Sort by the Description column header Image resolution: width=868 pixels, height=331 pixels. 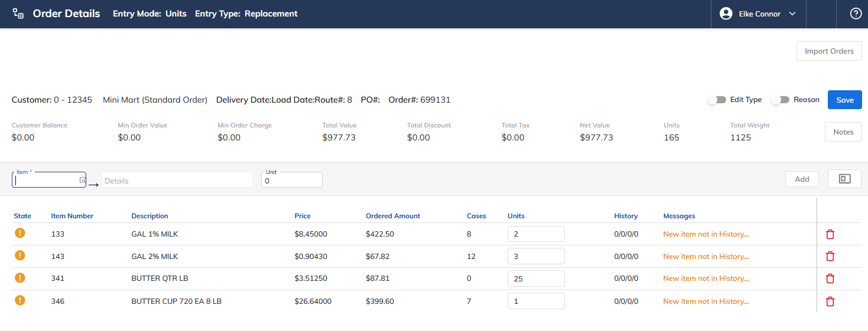(x=149, y=216)
